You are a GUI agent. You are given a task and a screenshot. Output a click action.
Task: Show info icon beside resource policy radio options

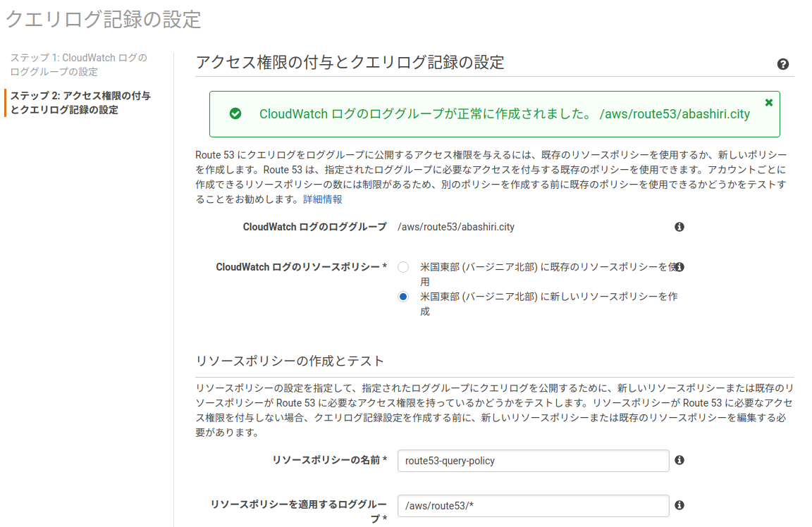click(x=679, y=266)
